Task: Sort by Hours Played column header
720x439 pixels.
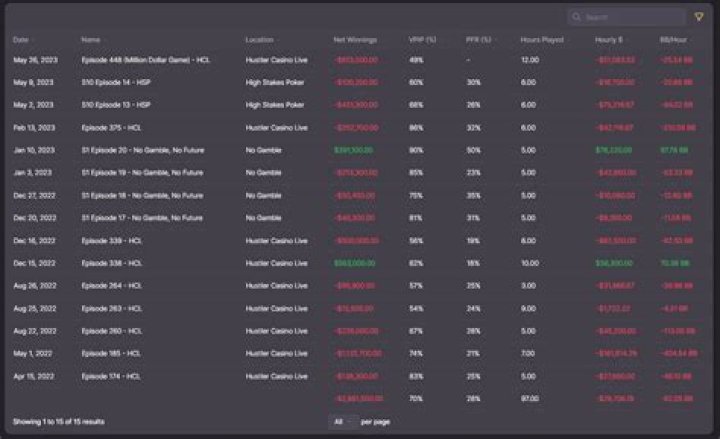Action: point(542,40)
